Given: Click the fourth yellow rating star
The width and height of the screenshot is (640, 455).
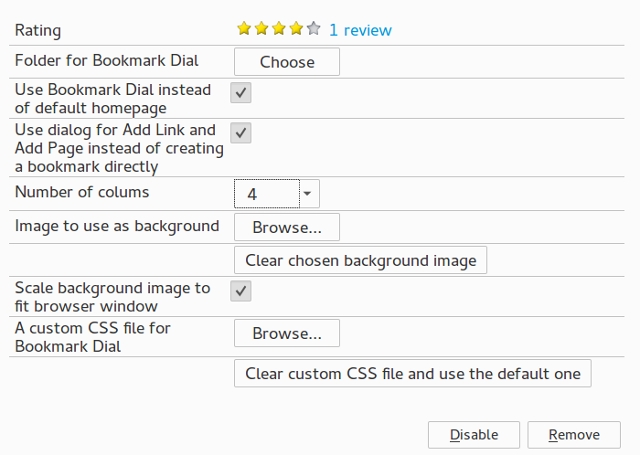Looking at the screenshot, I should [x=296, y=29].
